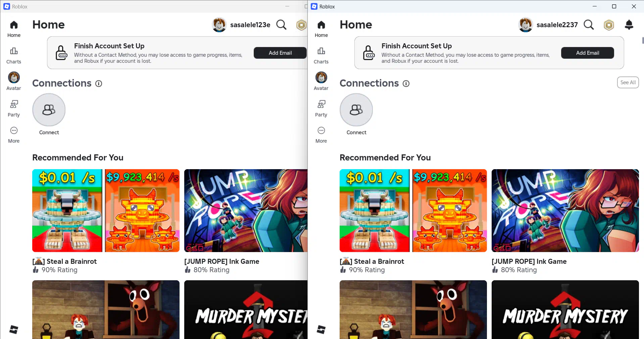Click See All next to Connections
The width and height of the screenshot is (644, 339).
pyautogui.click(x=628, y=83)
